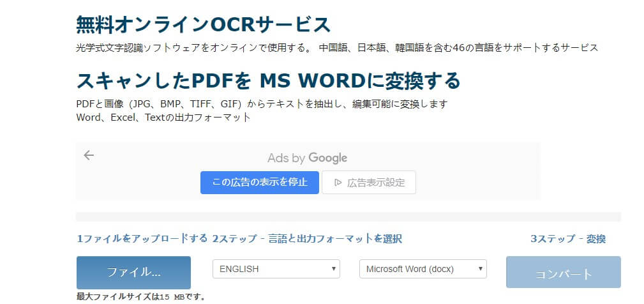
Task: Click the PDFと画像 (JPG、BMP、TIFF、GIF) description line
Action: (x=262, y=104)
